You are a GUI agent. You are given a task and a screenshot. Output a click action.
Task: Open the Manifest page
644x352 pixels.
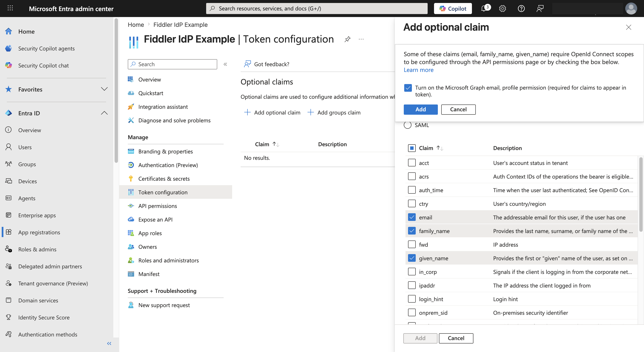pyautogui.click(x=149, y=274)
